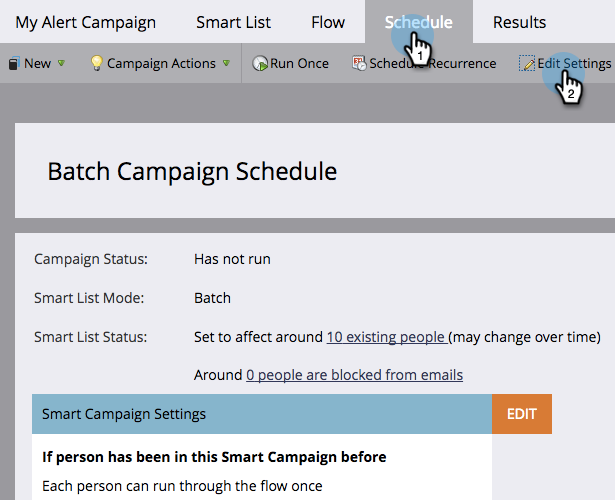Select the Schedule tab
This screenshot has width=615, height=500.
[418, 22]
